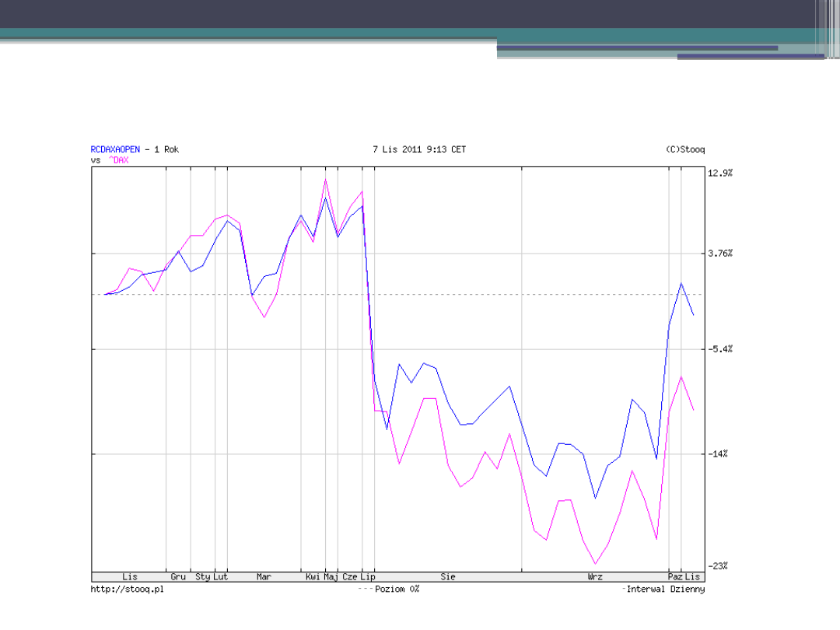Click the RCDAXAOPEN series label
Image resolution: width=840 pixels, height=630 pixels.
point(115,149)
